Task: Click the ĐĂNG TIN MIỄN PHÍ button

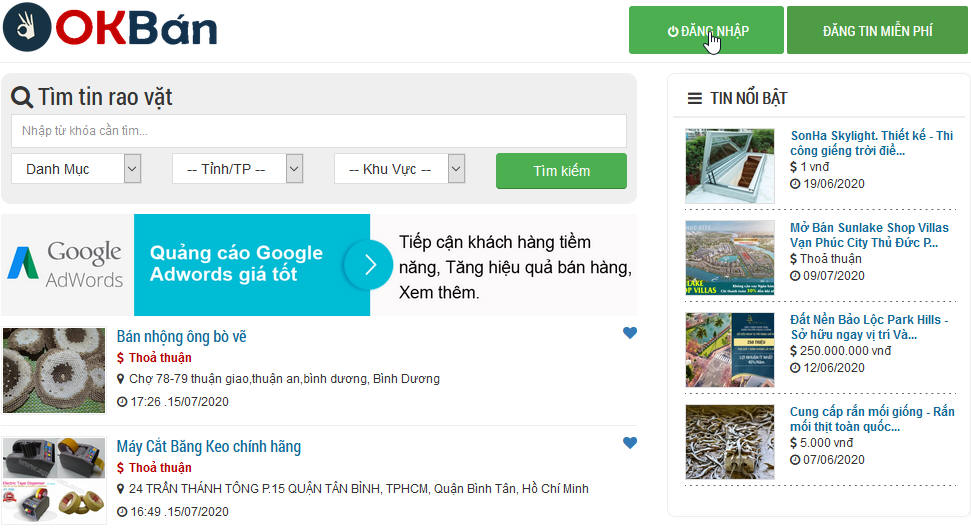Action: 877,30
